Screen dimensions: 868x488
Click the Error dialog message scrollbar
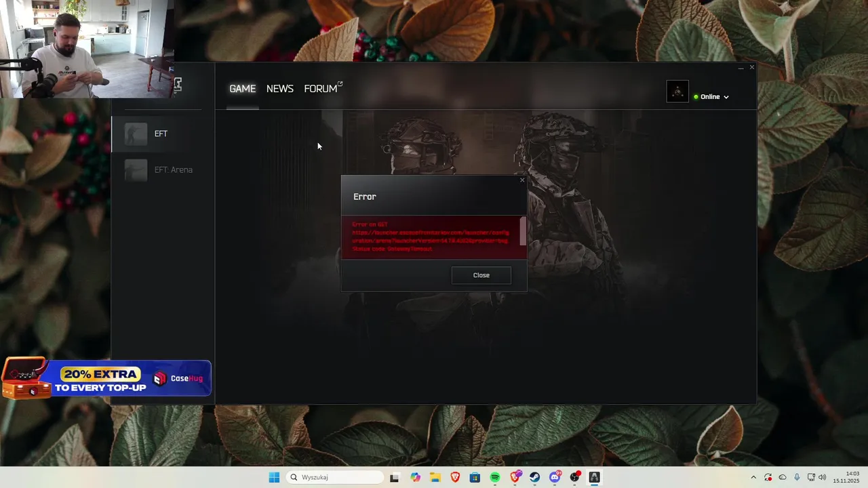523,232
